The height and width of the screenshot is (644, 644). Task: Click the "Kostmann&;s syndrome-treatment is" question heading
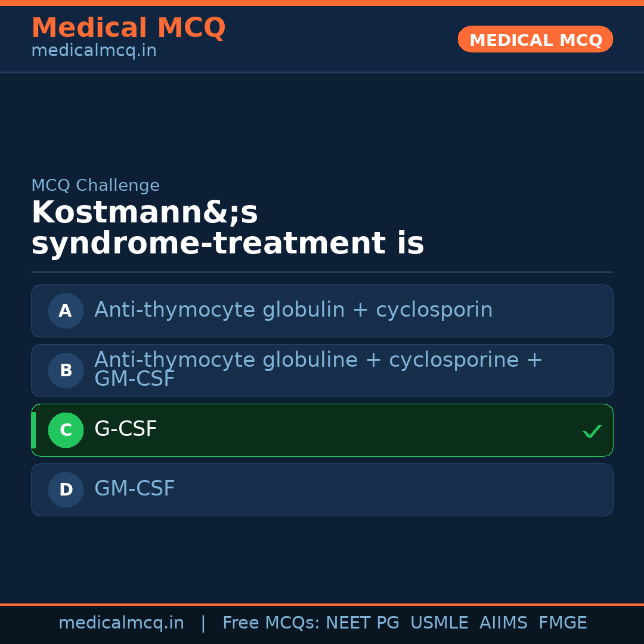click(x=227, y=228)
